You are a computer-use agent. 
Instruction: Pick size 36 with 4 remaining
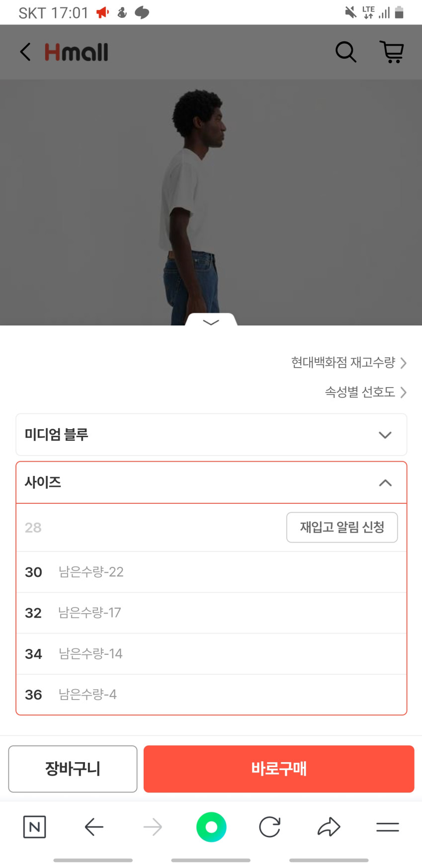coord(211,694)
